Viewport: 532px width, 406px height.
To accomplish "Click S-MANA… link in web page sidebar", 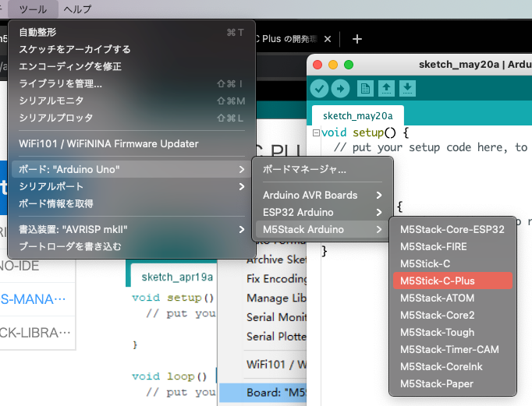I will coord(33,299).
